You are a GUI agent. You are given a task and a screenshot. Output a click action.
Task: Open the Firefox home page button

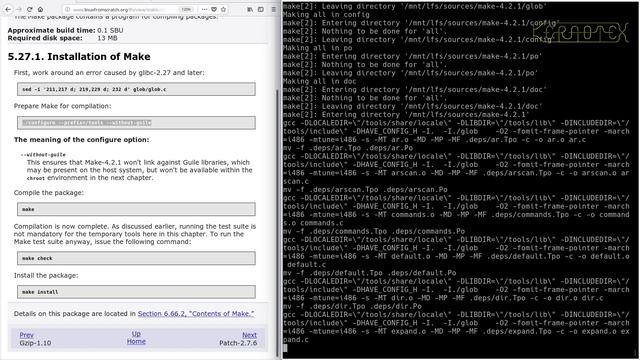tap(40, 9)
